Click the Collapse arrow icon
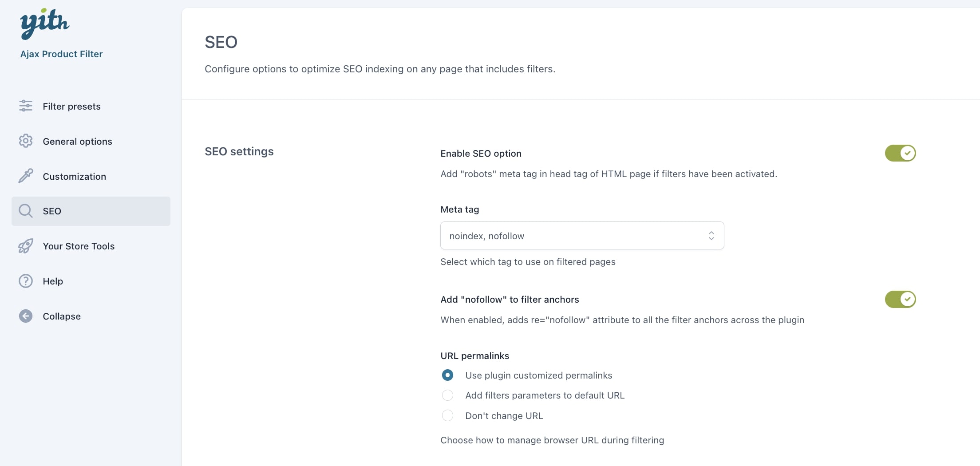This screenshot has width=980, height=466. [x=26, y=316]
